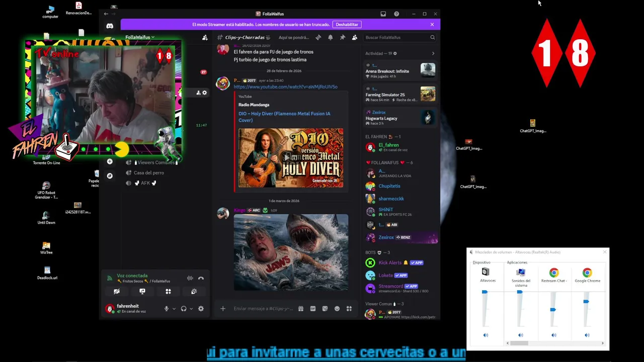Open the emoji picker
644x362 pixels.
coord(337,309)
